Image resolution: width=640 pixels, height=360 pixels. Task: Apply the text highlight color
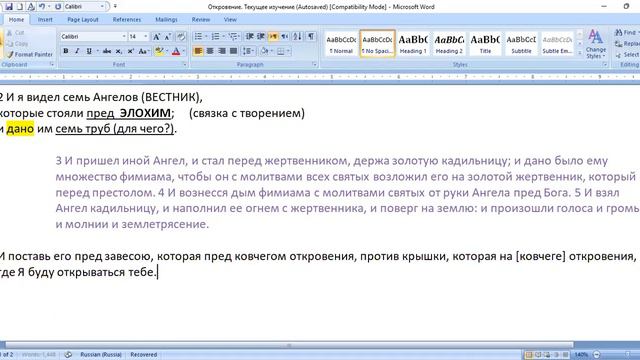point(159,51)
